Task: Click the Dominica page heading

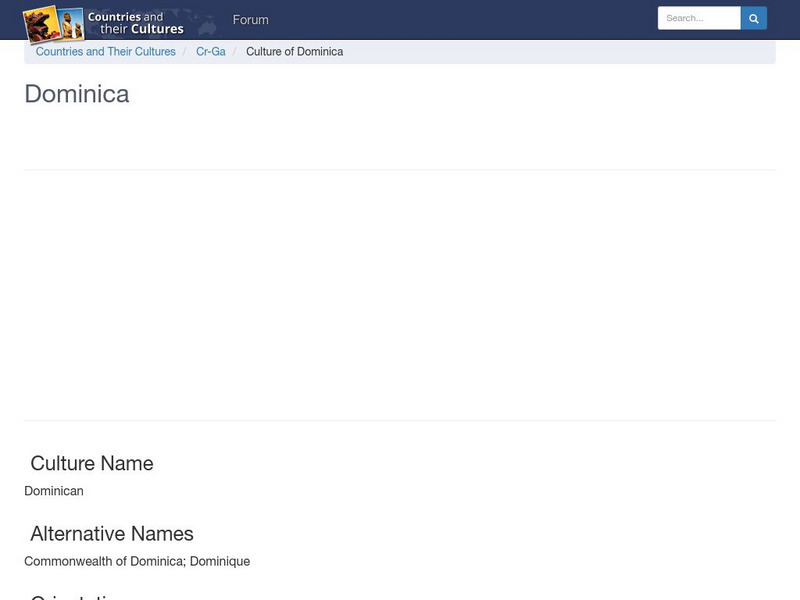Action: (77, 94)
